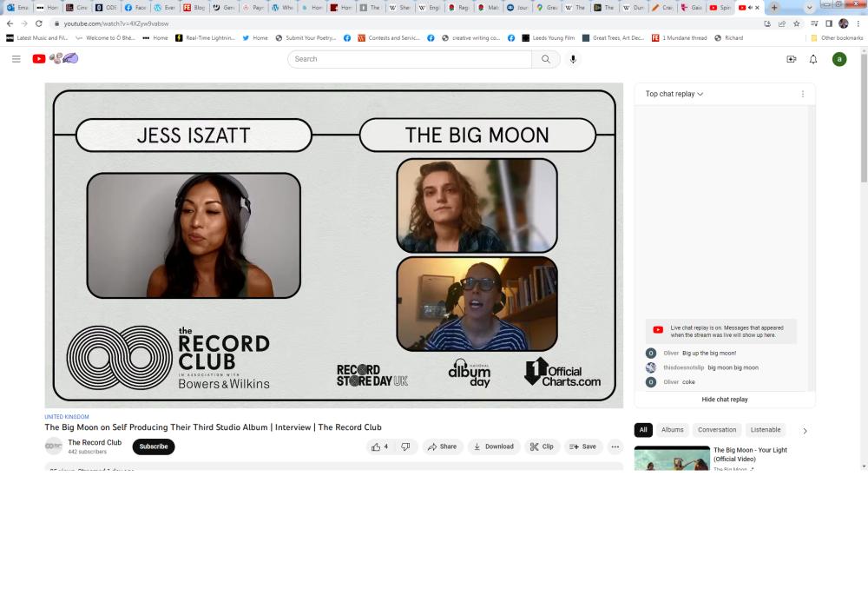The image size is (868, 602).
Task: Open YouTube notifications bell
Action: pyautogui.click(x=813, y=59)
